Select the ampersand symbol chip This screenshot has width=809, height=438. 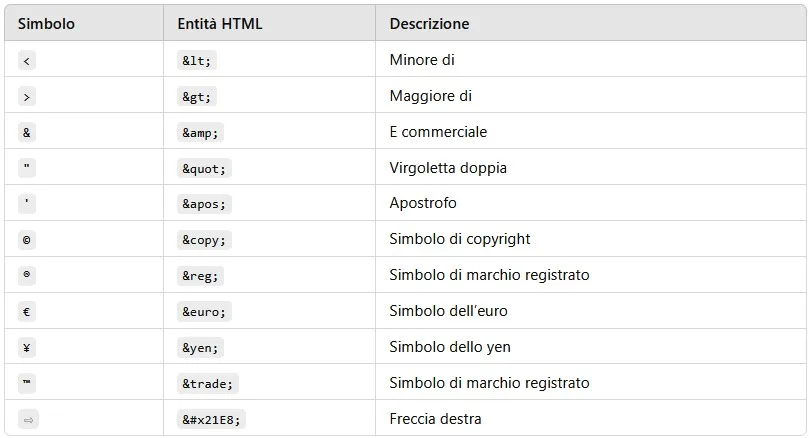pyautogui.click(x=27, y=133)
